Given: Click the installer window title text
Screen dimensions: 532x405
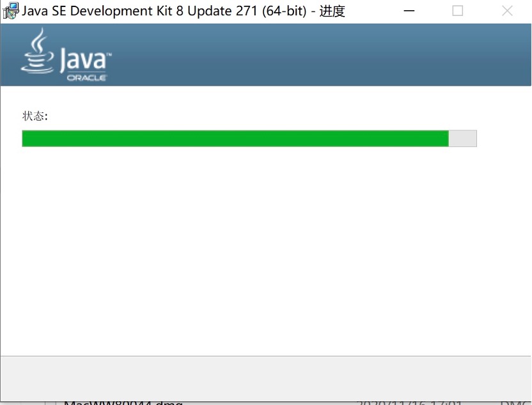Looking at the screenshot, I should [184, 11].
